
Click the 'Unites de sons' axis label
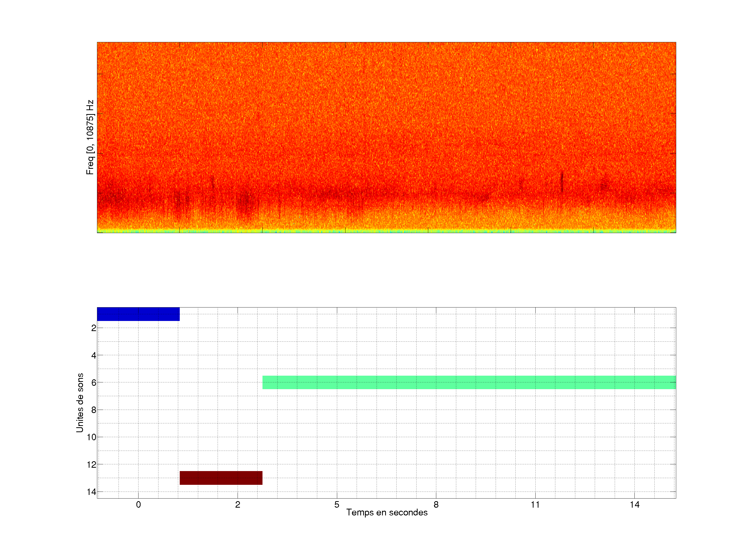pyautogui.click(x=80, y=402)
